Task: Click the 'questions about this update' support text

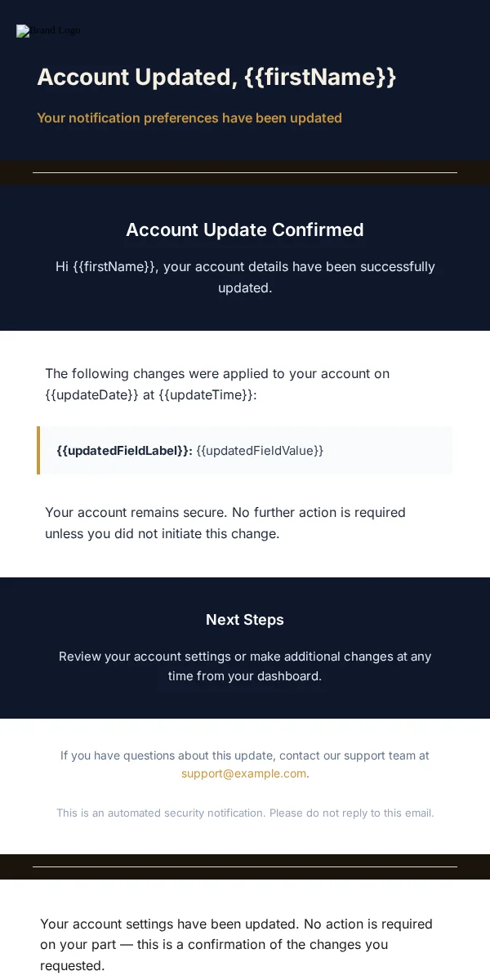Action: (x=245, y=764)
